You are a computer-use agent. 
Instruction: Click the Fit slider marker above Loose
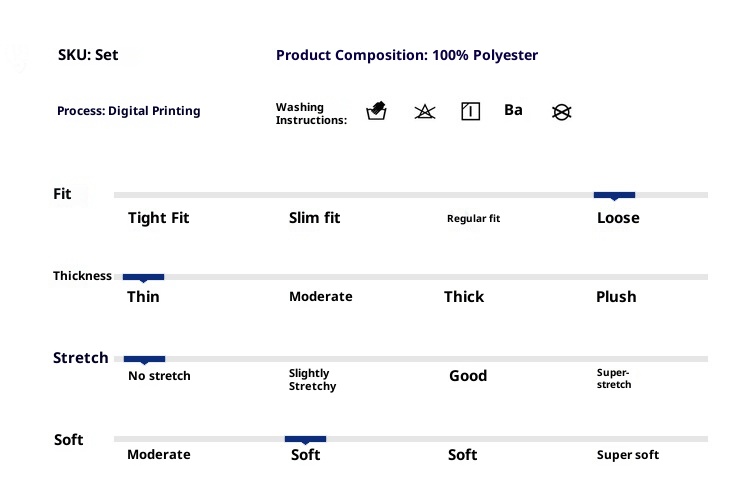pyautogui.click(x=614, y=195)
